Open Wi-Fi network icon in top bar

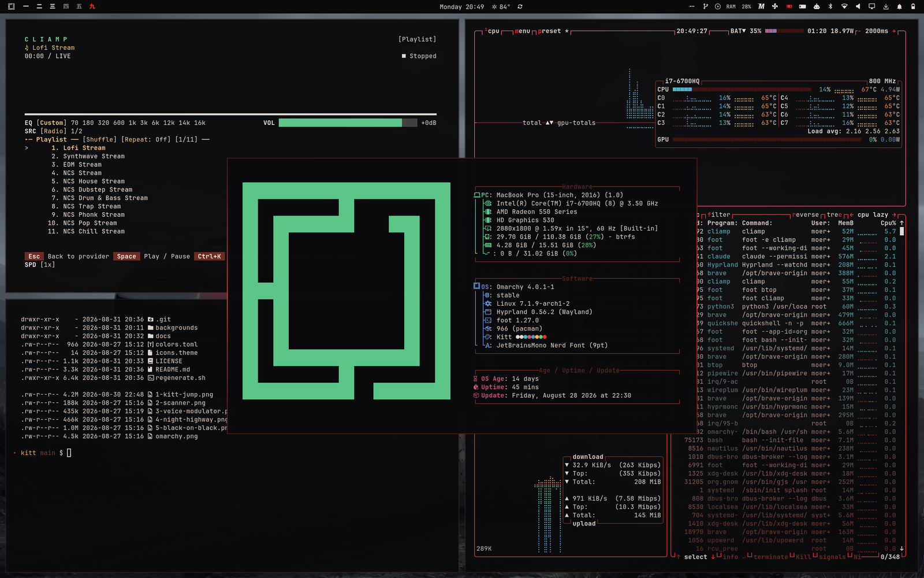(844, 6)
